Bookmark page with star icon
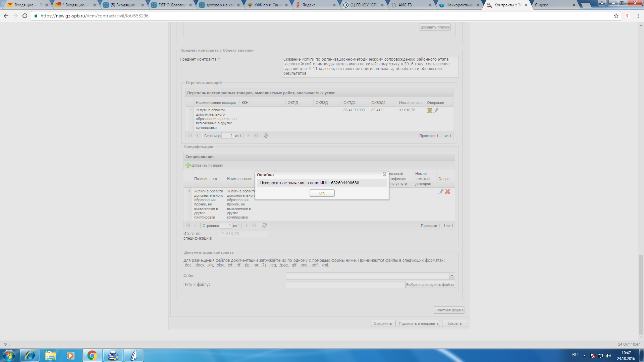The height and width of the screenshot is (362, 644). (616, 16)
